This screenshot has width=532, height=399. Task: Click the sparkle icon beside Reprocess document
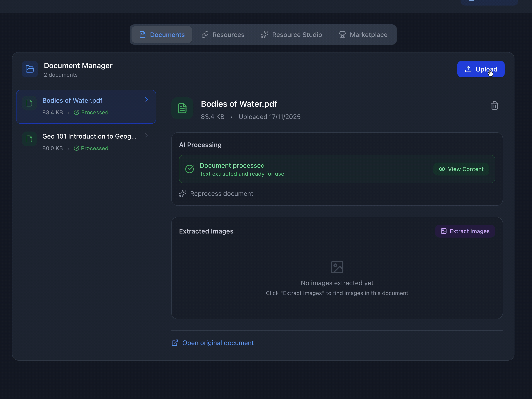183,194
